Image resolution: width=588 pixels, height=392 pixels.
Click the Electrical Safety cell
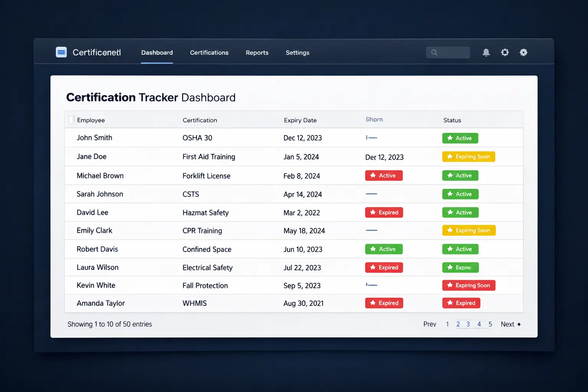207,268
